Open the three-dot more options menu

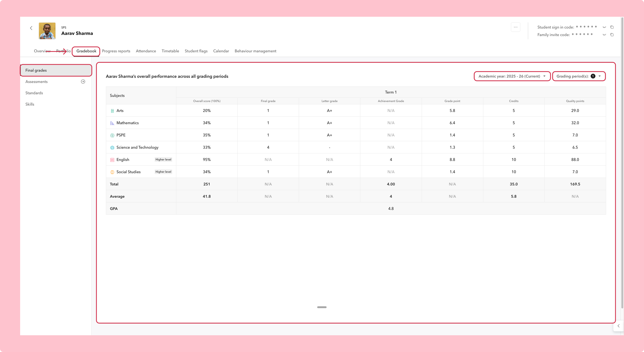click(x=515, y=27)
